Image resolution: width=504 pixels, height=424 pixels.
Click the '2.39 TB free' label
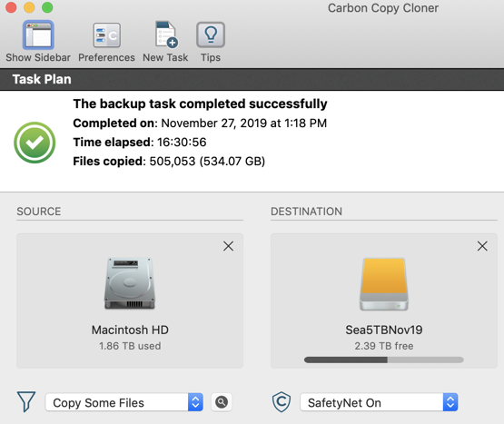(x=384, y=346)
